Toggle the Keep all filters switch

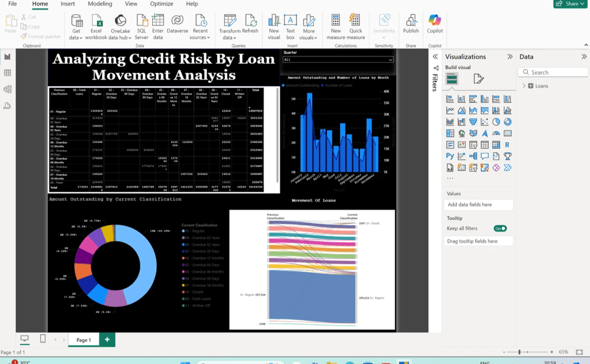pos(500,228)
